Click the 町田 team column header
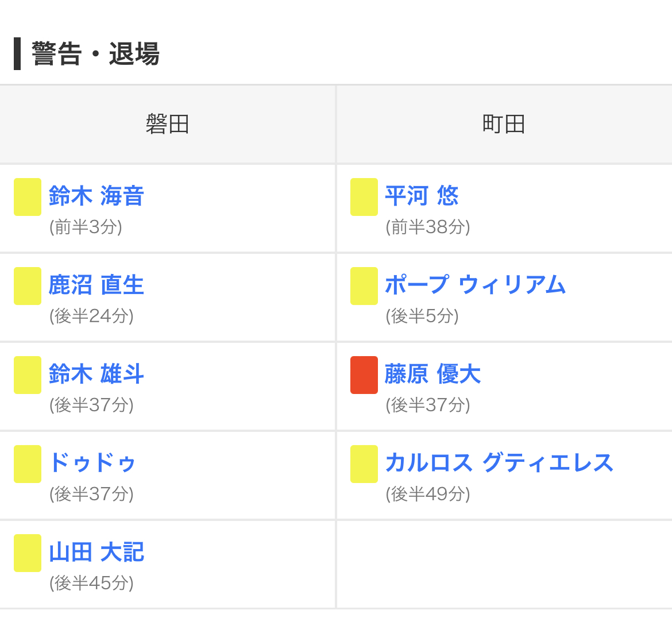The width and height of the screenshot is (672, 618). (x=504, y=124)
